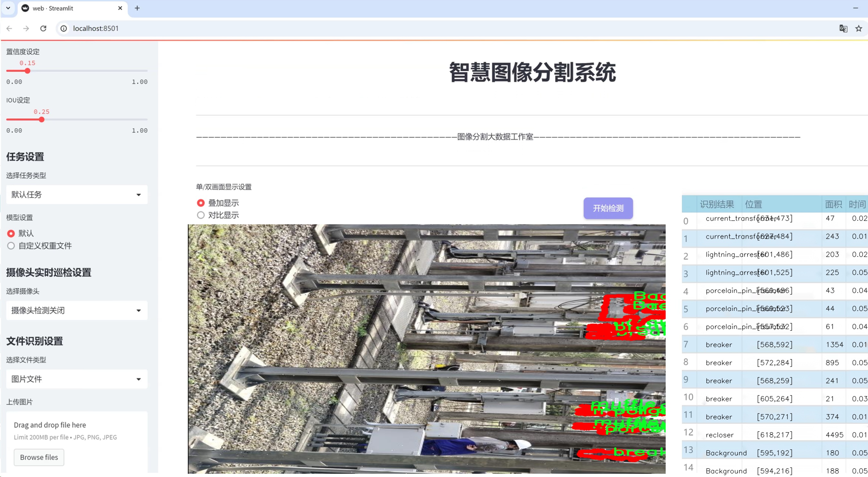Select the 自定义权重文件 radio button

[x=11, y=246]
